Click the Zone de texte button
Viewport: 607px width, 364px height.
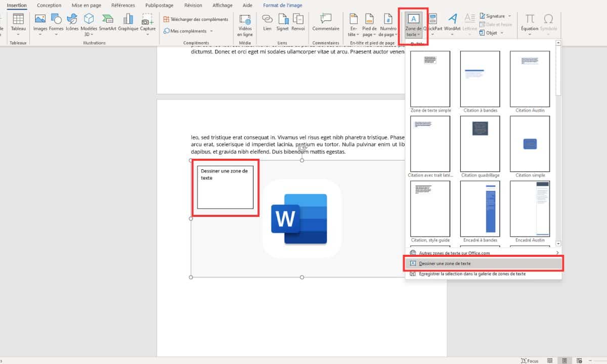click(x=413, y=24)
